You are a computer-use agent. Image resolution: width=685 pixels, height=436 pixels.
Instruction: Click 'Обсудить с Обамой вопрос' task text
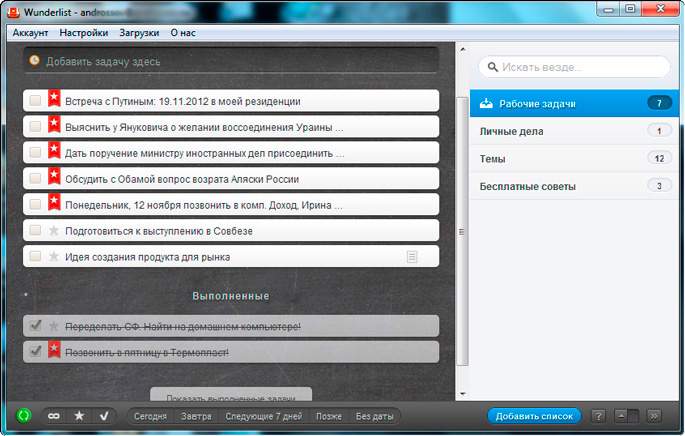(x=182, y=179)
